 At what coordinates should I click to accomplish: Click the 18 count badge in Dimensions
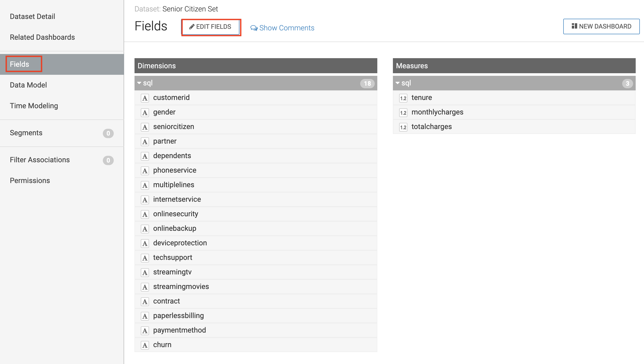coord(367,83)
